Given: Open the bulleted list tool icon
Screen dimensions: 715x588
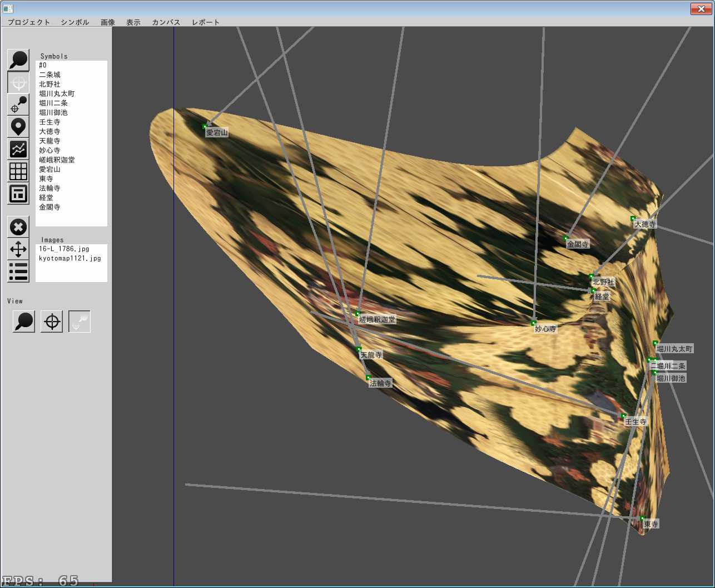Looking at the screenshot, I should [x=18, y=271].
